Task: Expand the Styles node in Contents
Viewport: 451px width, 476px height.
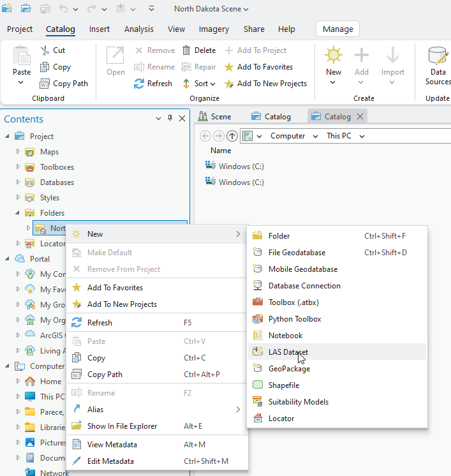Action: coord(18,197)
